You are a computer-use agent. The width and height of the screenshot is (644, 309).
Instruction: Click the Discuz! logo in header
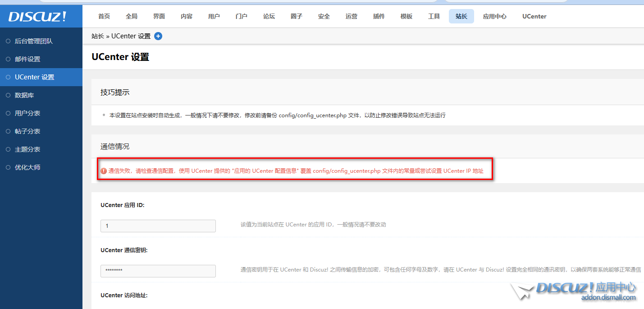[37, 17]
